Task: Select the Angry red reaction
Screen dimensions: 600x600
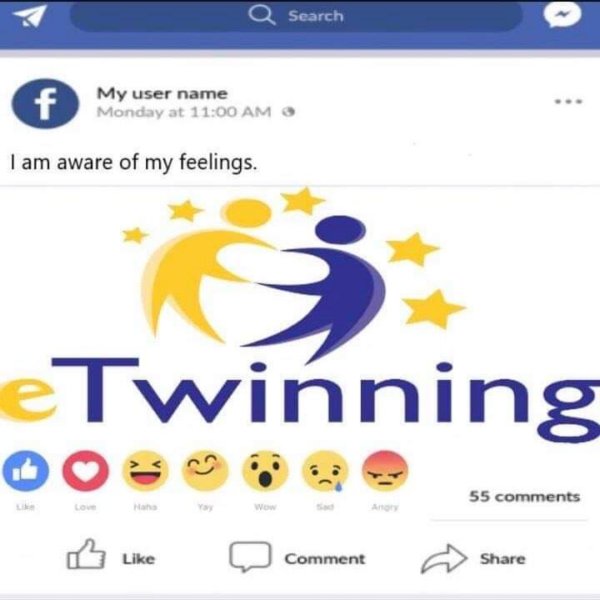Action: click(x=385, y=471)
